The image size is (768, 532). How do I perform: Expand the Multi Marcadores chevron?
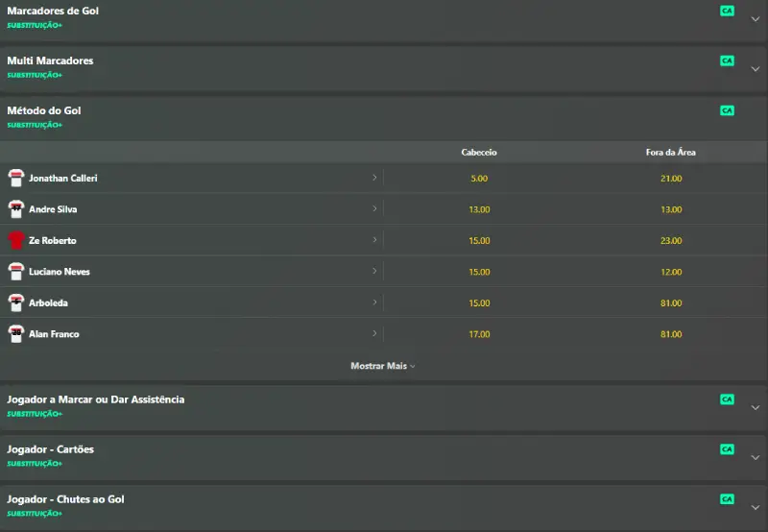(756, 69)
